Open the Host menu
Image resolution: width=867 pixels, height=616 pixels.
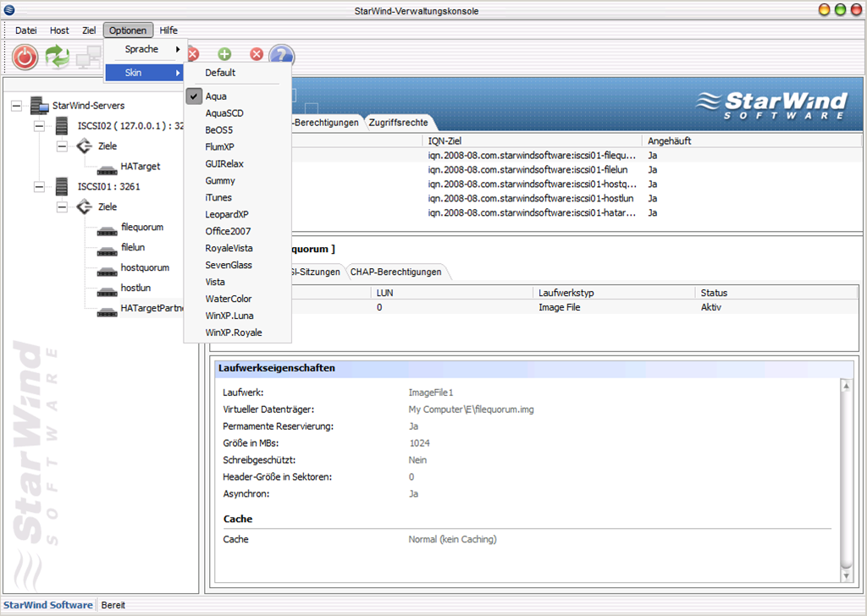59,30
